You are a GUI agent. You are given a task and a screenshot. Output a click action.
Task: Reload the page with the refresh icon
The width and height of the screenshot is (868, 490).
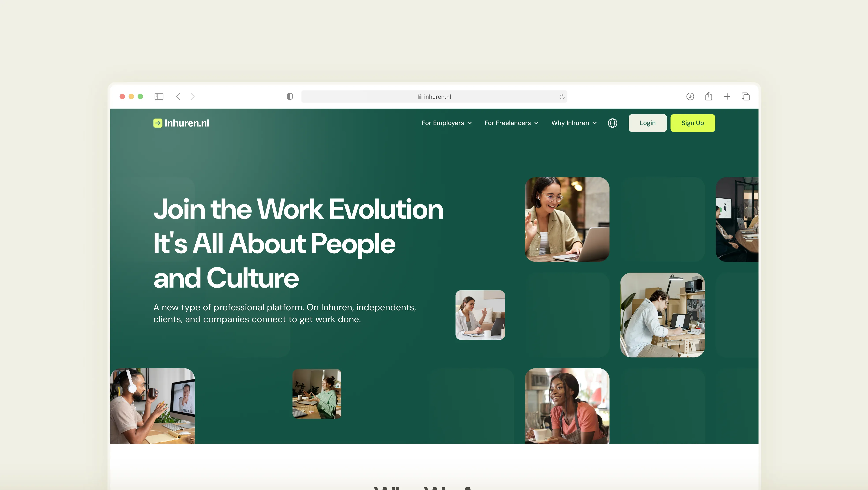click(x=562, y=97)
